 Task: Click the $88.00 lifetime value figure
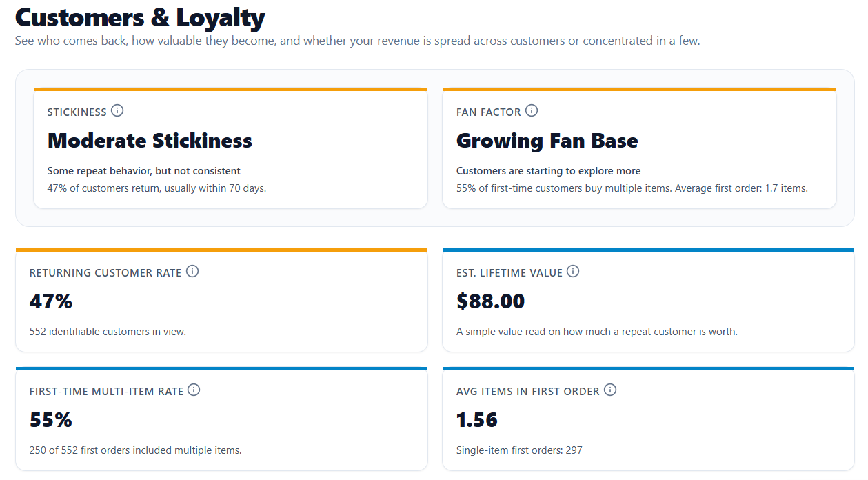tap(490, 301)
